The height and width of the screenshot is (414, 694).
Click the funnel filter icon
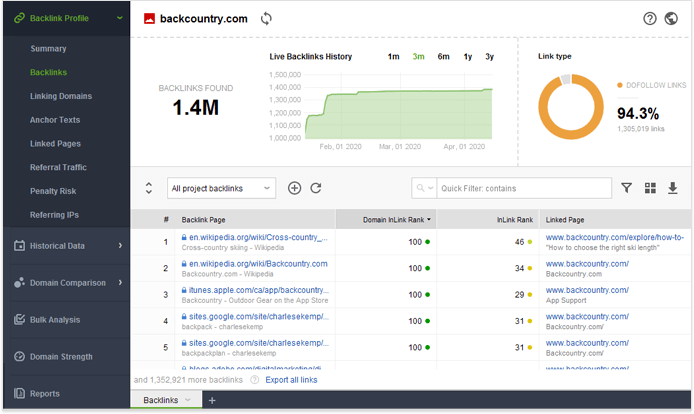[626, 188]
